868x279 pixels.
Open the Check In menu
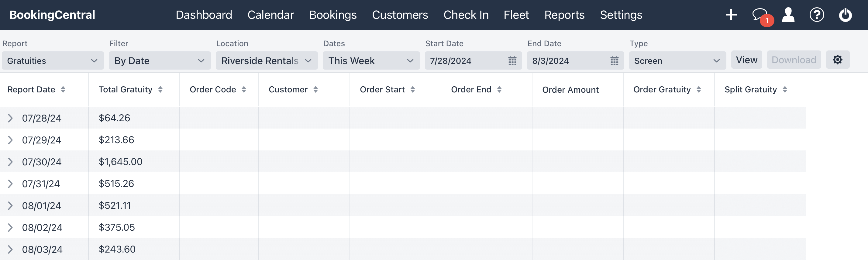click(x=466, y=15)
